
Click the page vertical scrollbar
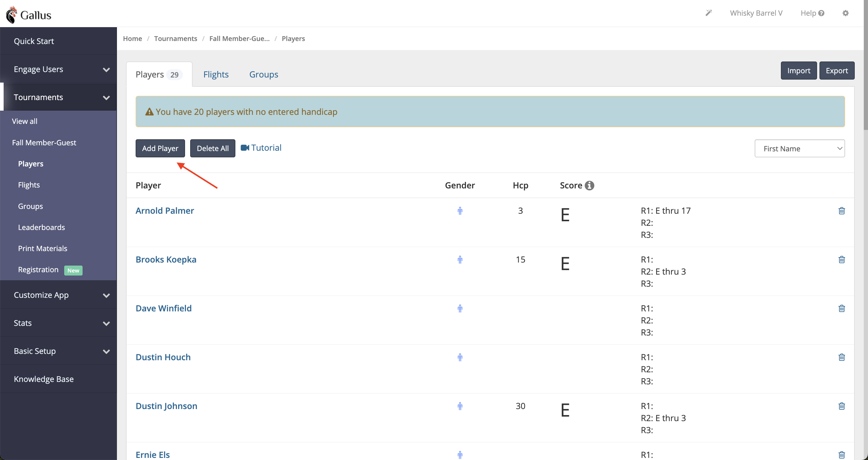[865, 65]
